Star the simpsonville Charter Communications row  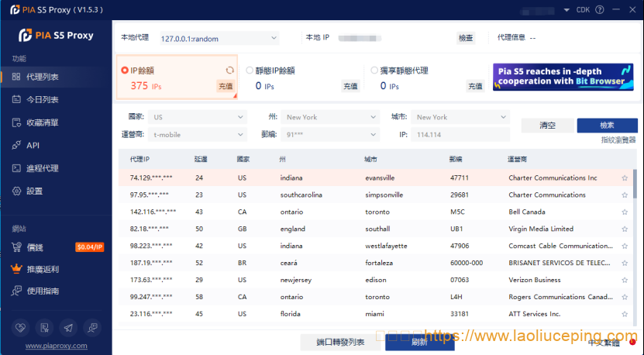click(625, 195)
